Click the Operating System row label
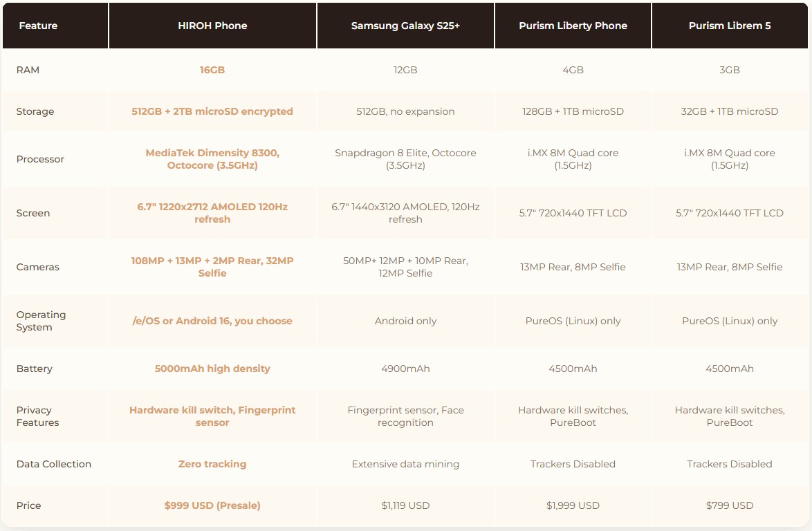 point(41,321)
